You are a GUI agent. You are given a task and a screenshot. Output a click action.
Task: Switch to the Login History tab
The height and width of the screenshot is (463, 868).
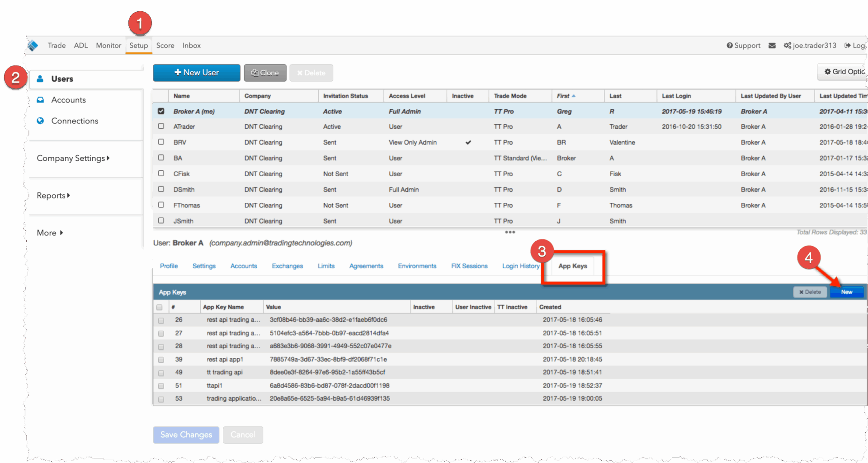pyautogui.click(x=521, y=266)
